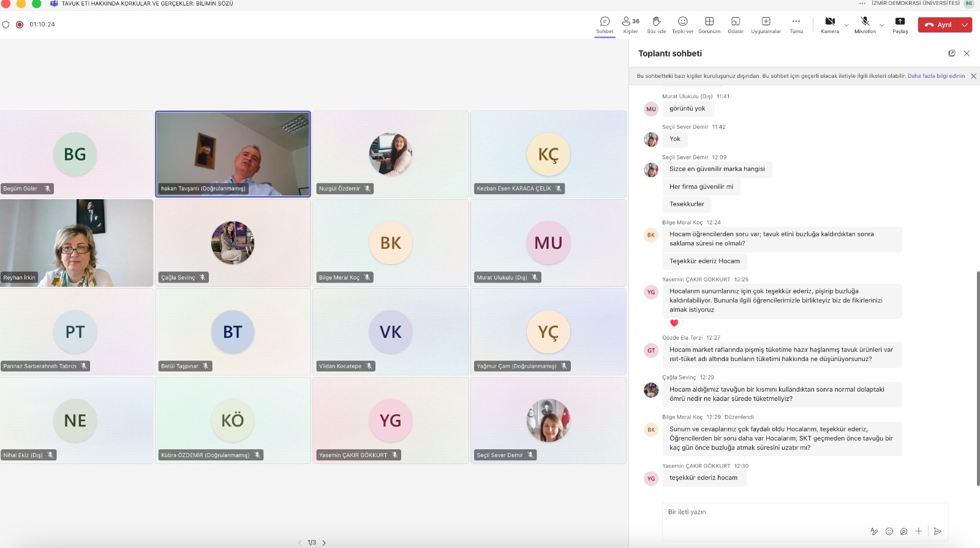Expand the Ayrıl leave options arrow
Screen dimensions: 980x548
pyautogui.click(x=965, y=25)
